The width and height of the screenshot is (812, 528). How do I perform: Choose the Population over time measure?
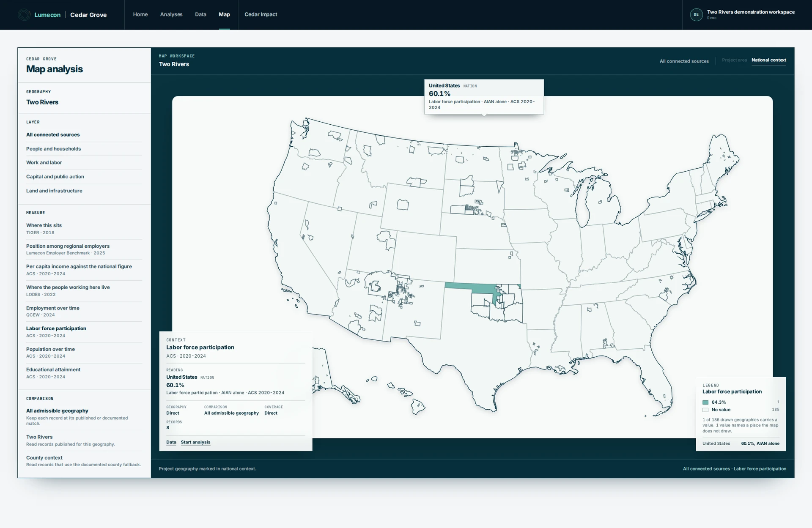(84, 353)
